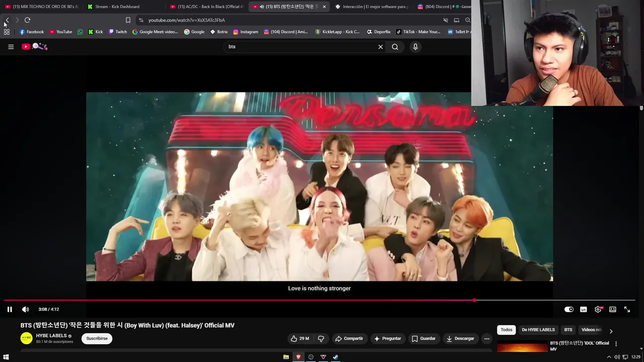Open TikTok bookmark
This screenshot has height=362, width=644.
[418, 32]
